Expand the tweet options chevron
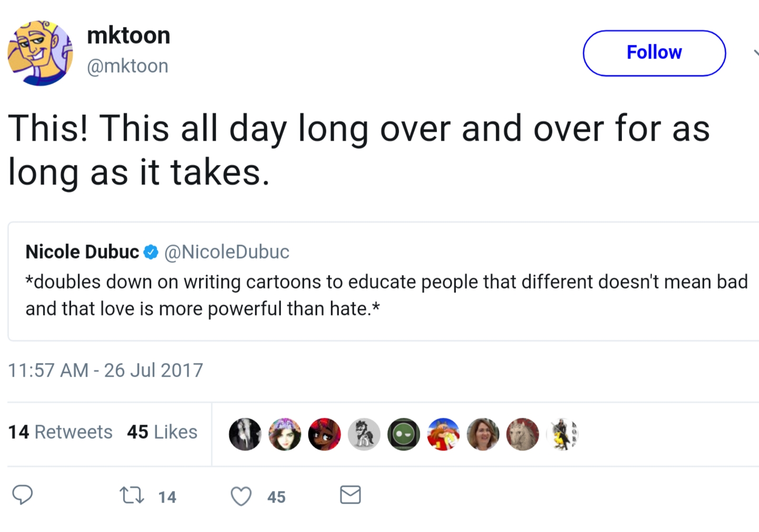Image resolution: width=759 pixels, height=532 pixels. click(756, 53)
